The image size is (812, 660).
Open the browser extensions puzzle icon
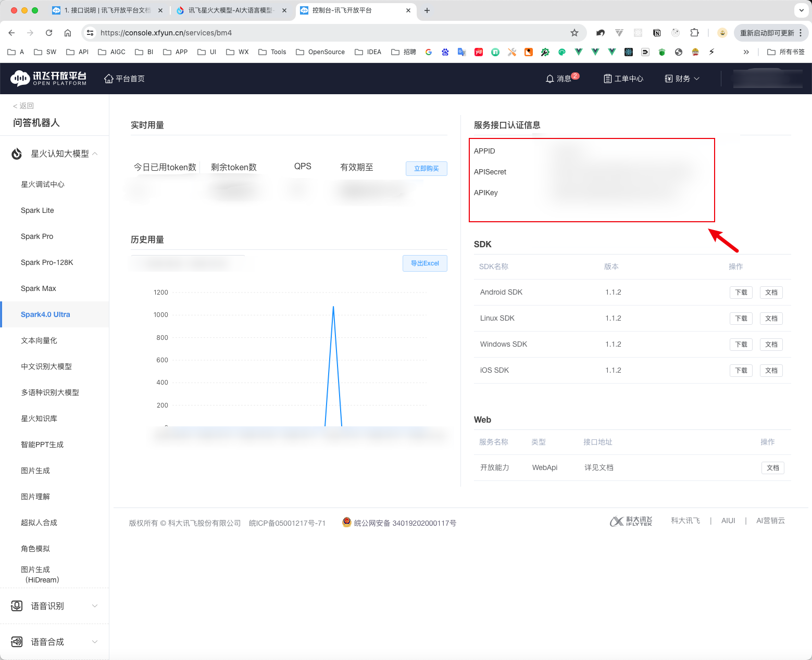pyautogui.click(x=694, y=33)
